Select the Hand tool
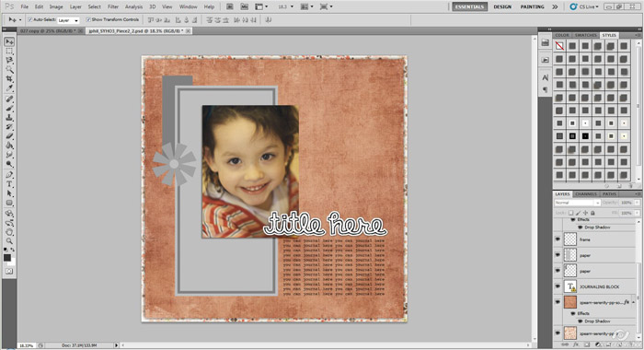This screenshot has height=350, width=644. coord(9,232)
